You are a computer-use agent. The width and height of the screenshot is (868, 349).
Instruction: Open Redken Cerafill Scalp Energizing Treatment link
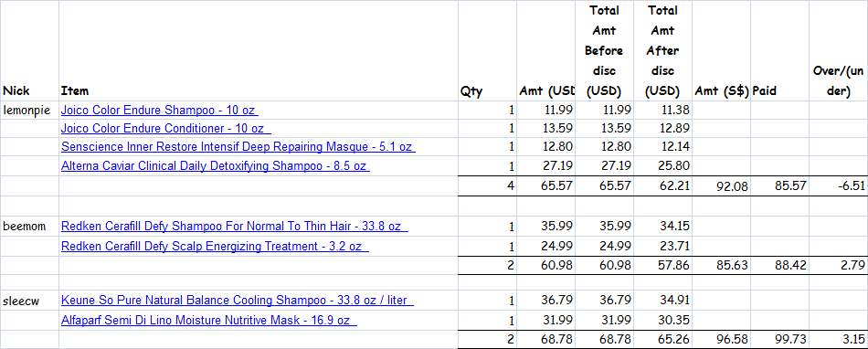point(215,246)
